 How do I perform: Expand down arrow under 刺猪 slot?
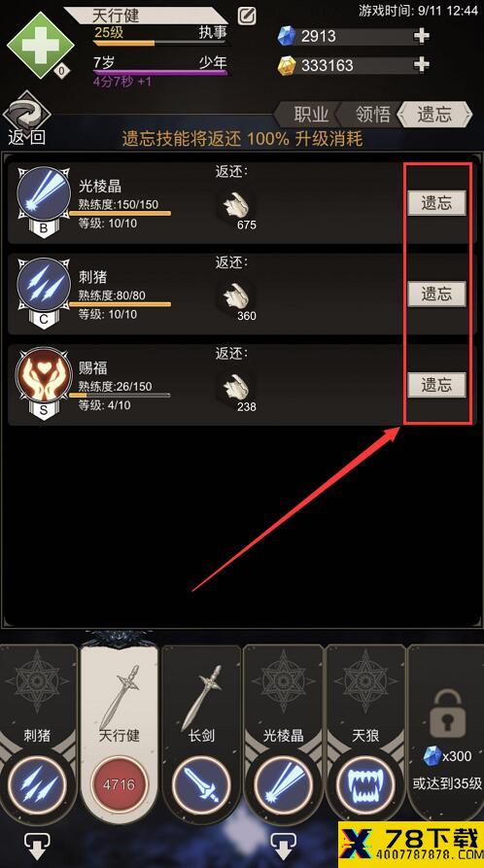(x=37, y=846)
